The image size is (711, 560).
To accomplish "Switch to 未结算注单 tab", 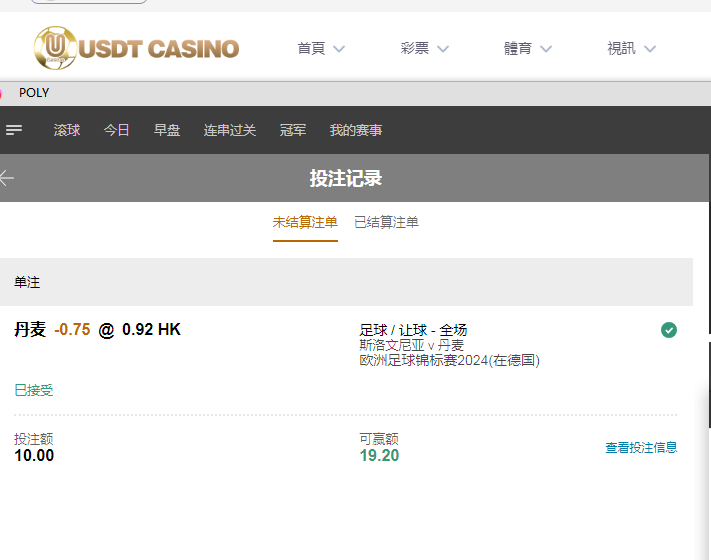I will coord(305,222).
